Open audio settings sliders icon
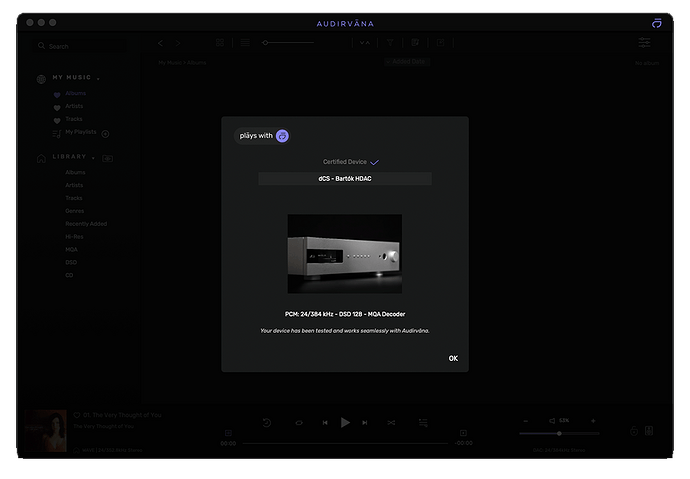Image resolution: width=690 pixels, height=479 pixels. [644, 43]
